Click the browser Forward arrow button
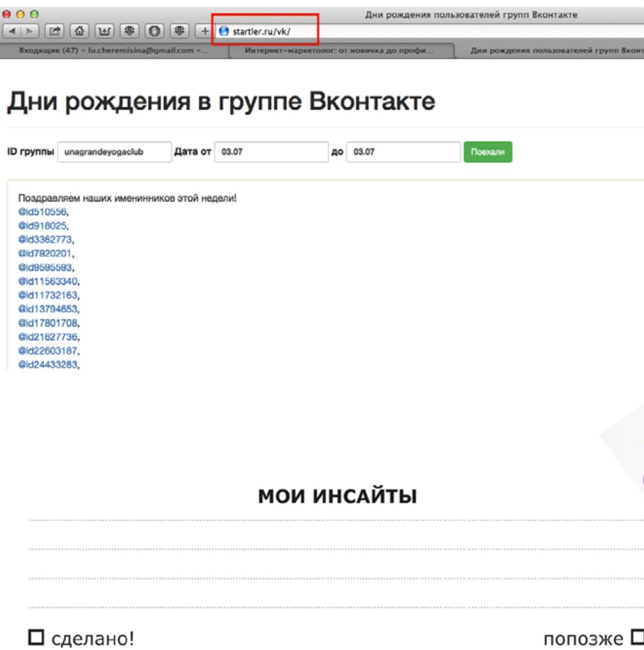 29,31
